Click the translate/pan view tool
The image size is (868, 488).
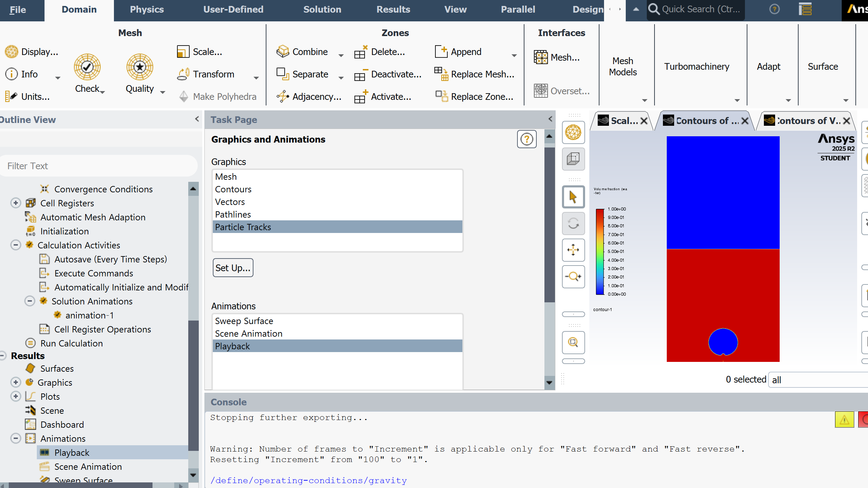(x=573, y=250)
